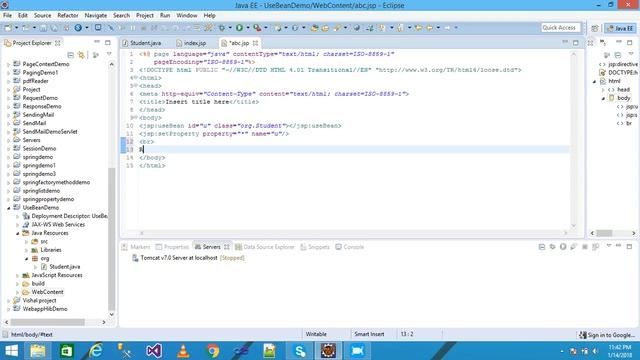
Task: Open the Refactor menu
Action: 68,16
